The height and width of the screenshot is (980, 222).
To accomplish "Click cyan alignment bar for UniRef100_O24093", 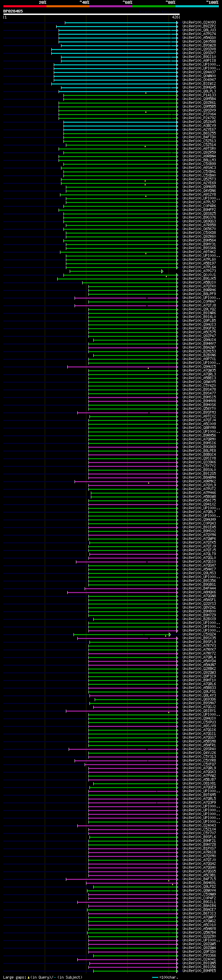I will [121, 23].
